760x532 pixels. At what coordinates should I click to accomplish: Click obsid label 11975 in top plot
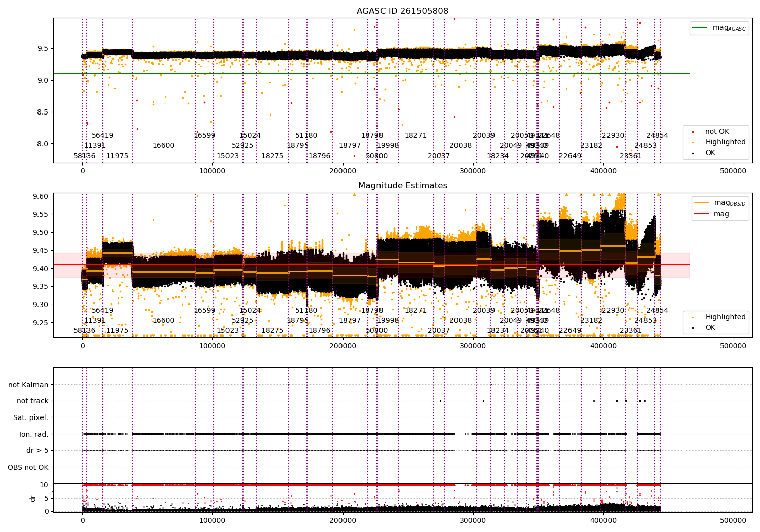(118, 156)
